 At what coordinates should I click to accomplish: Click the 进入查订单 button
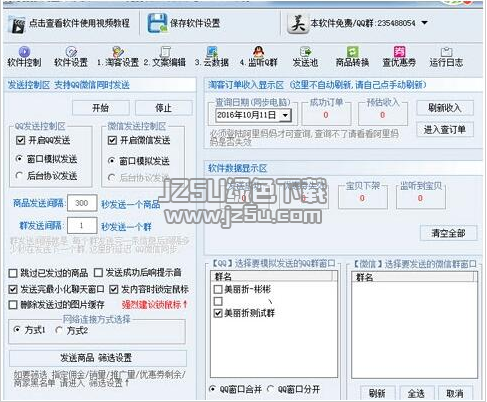click(445, 129)
